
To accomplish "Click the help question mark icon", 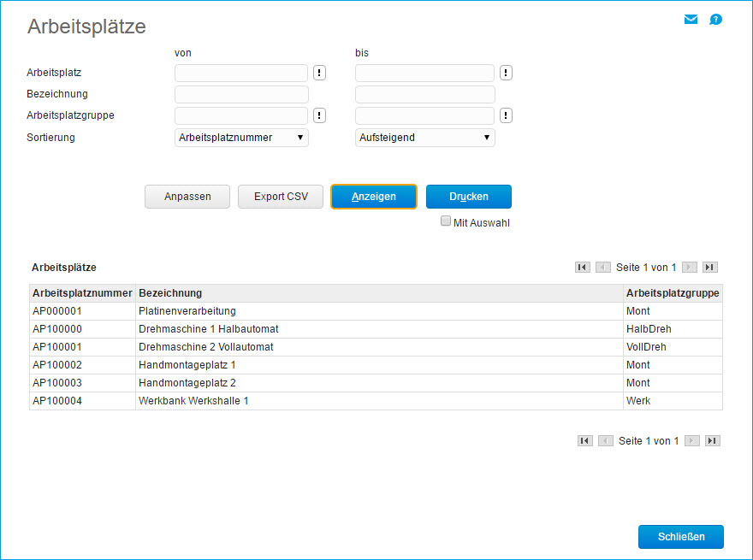I will tap(715, 19).
